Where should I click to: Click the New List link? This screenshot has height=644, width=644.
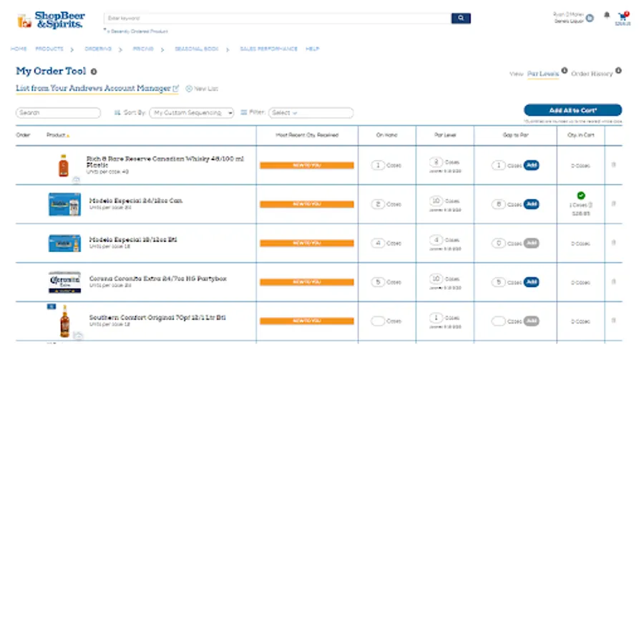click(206, 89)
